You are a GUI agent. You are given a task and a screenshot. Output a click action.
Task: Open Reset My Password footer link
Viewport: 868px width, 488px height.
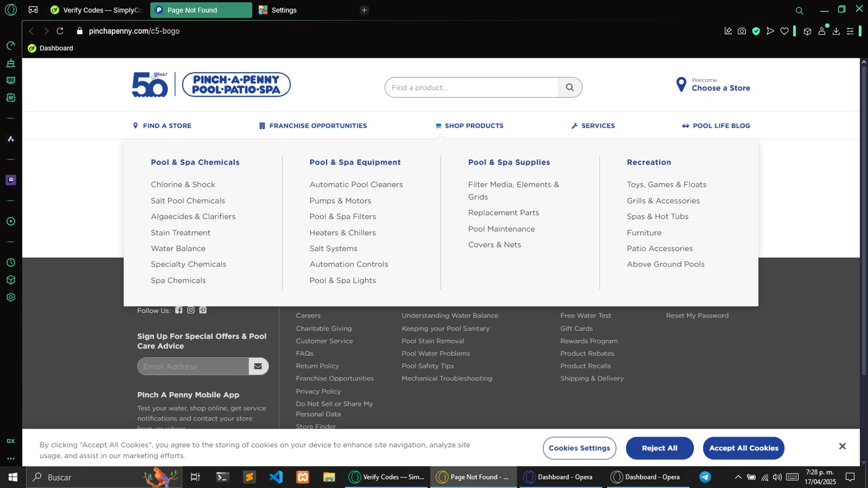(x=697, y=316)
